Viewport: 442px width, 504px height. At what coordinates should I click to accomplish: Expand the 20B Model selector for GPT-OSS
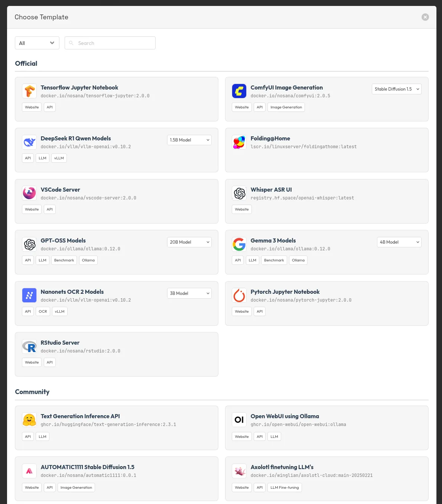[189, 242]
